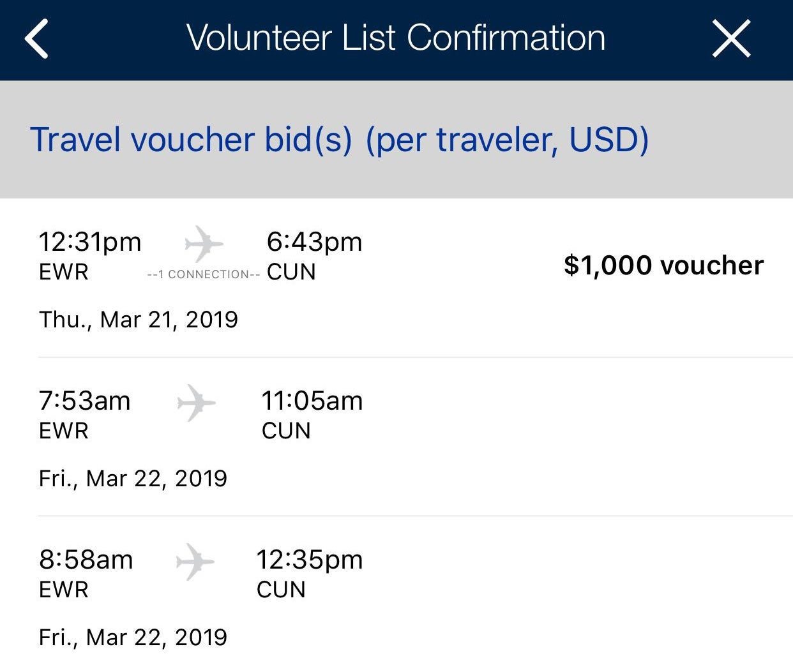Click the airplane icon on the 7:53am flight
The image size is (793, 672).
(x=196, y=402)
